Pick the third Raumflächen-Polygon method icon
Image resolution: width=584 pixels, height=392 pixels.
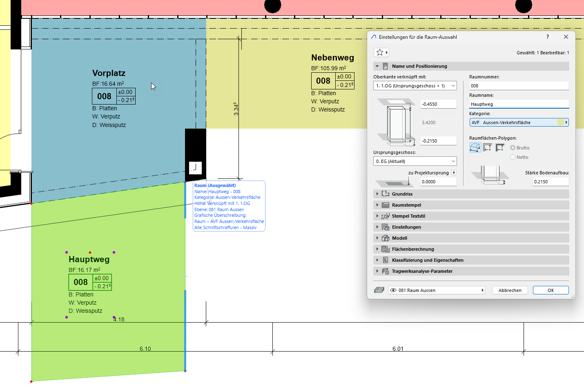pos(500,147)
